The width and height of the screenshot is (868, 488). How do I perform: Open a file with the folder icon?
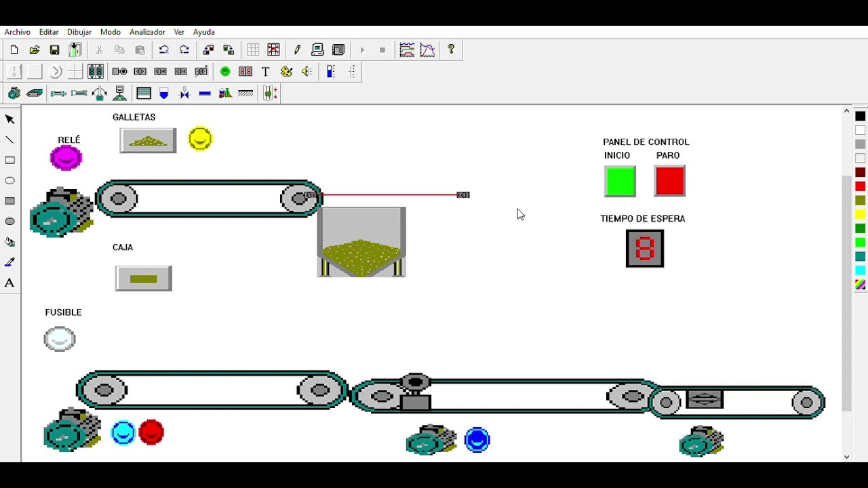coord(35,50)
